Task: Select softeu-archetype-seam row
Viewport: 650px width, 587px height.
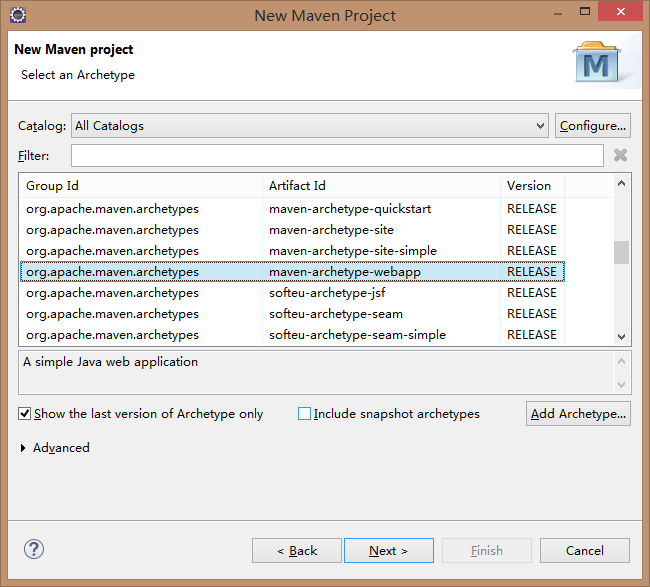Action: [x=292, y=314]
